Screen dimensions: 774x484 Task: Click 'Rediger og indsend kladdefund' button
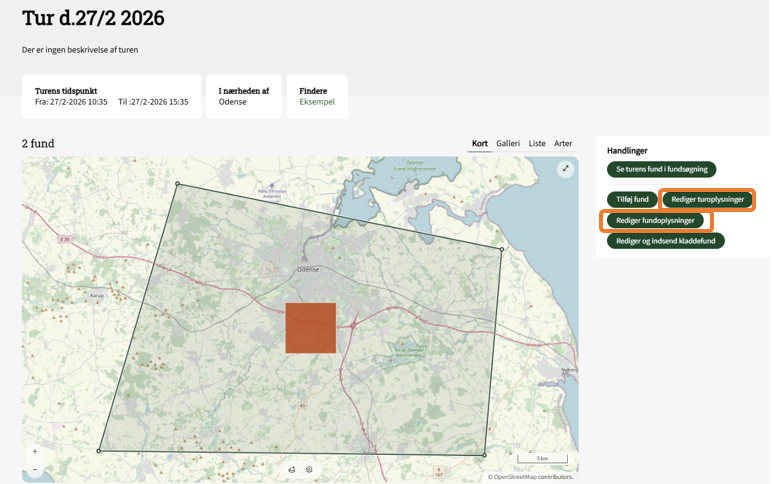click(665, 241)
